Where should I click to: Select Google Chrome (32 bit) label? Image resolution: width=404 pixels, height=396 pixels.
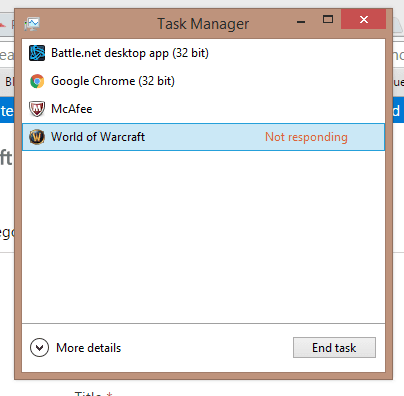pos(113,81)
